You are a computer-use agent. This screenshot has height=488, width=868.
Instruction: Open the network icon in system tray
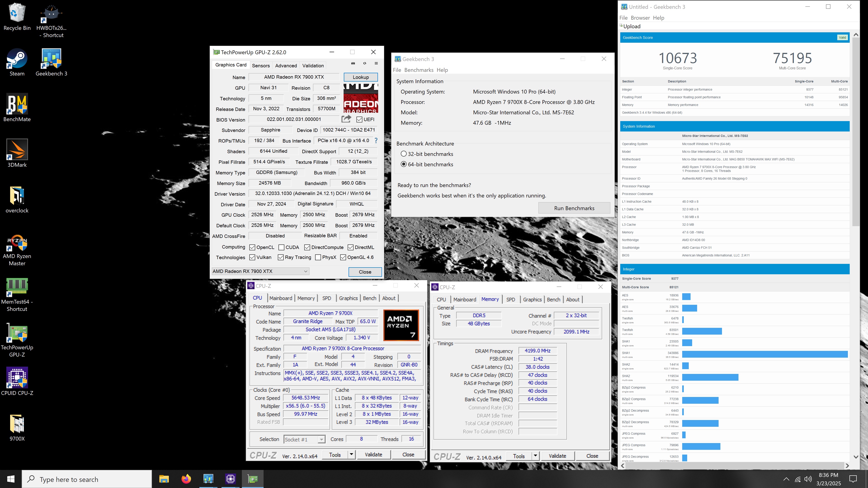797,479
